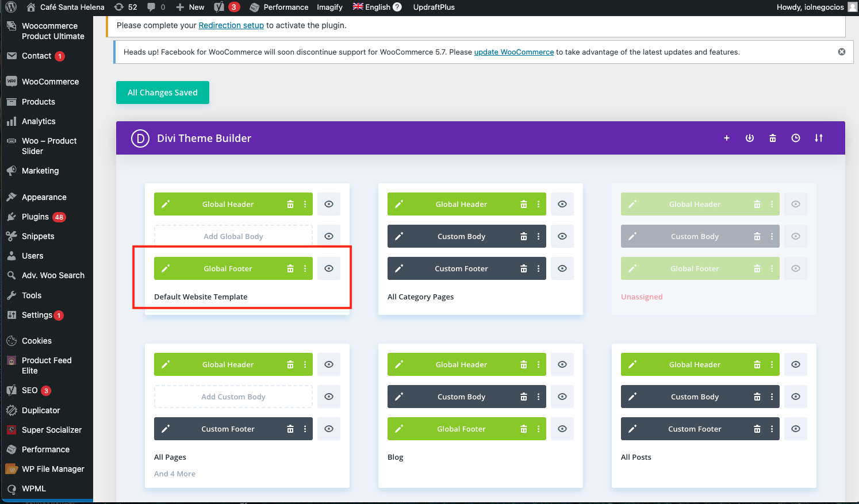859x504 pixels.
Task: Open options menu for All Category Pages Custom Body
Action: 539,236
